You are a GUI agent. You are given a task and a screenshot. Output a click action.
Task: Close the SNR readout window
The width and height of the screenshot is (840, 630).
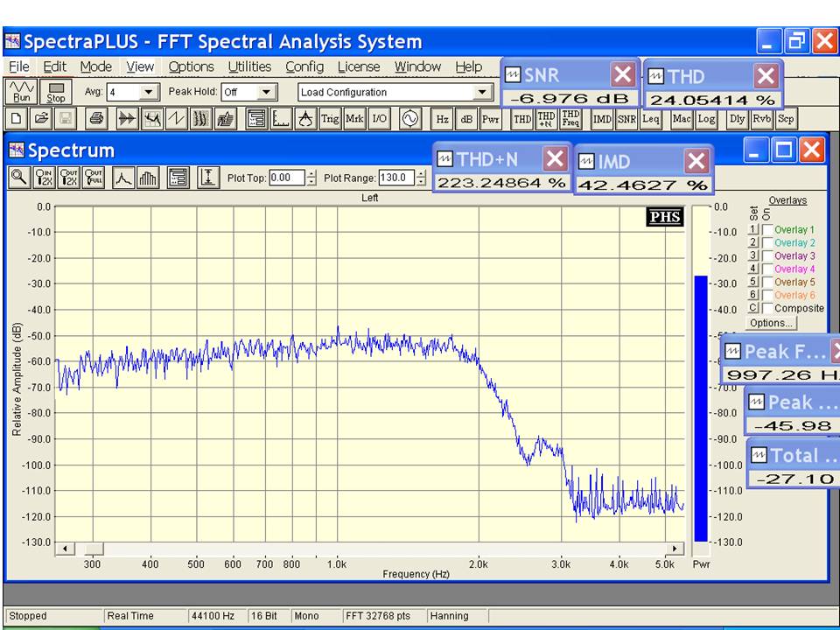(x=622, y=75)
